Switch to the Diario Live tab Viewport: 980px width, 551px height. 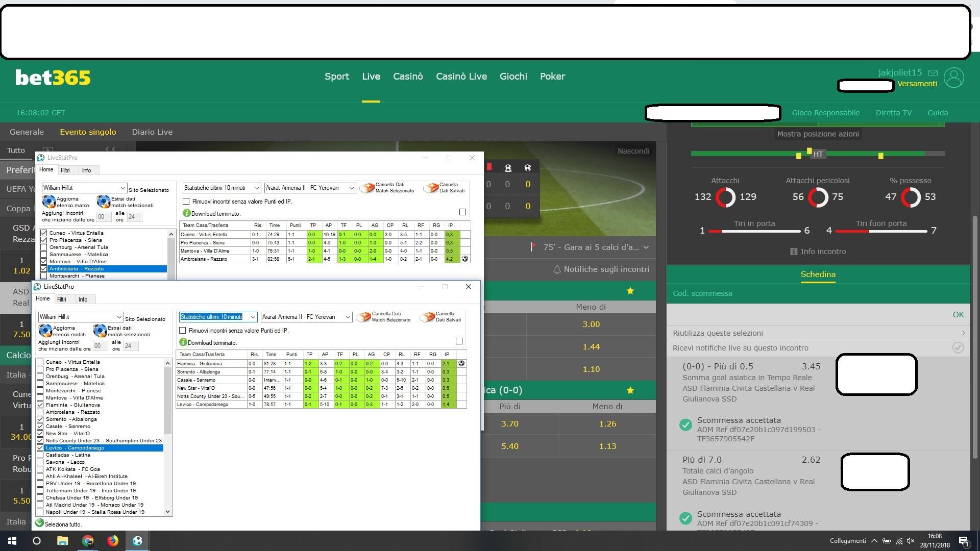152,132
